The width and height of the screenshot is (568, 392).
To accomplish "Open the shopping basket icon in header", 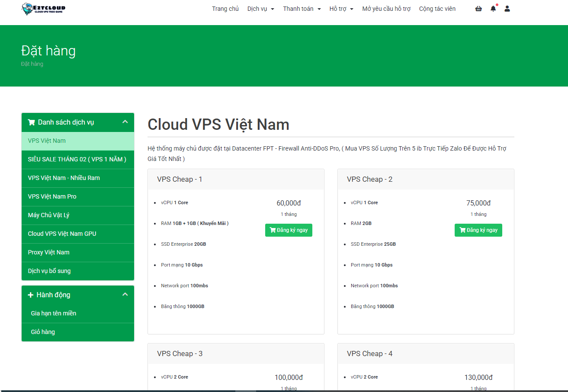I will click(x=478, y=9).
